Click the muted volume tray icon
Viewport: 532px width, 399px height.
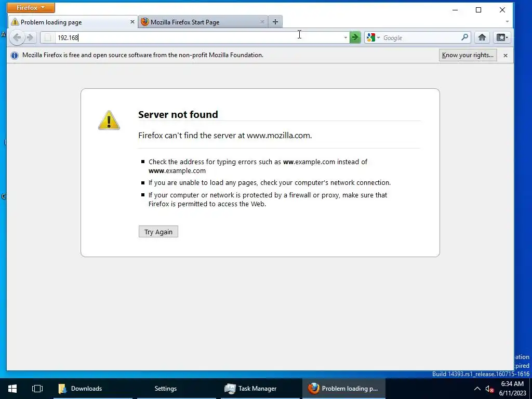point(489,389)
